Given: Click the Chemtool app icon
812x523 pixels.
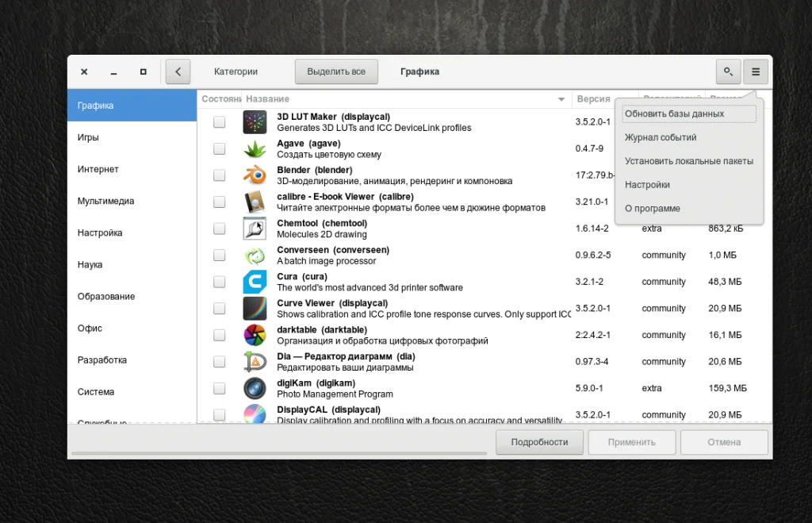Looking at the screenshot, I should (255, 229).
